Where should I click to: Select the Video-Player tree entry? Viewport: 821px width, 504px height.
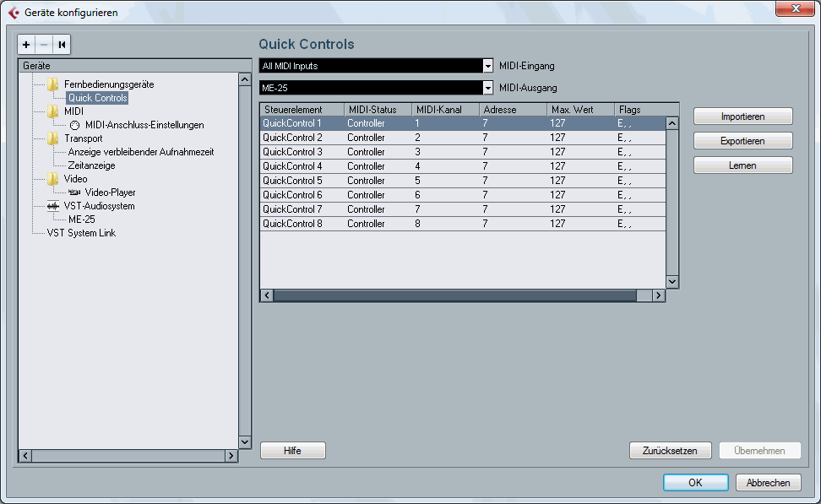coord(110,192)
